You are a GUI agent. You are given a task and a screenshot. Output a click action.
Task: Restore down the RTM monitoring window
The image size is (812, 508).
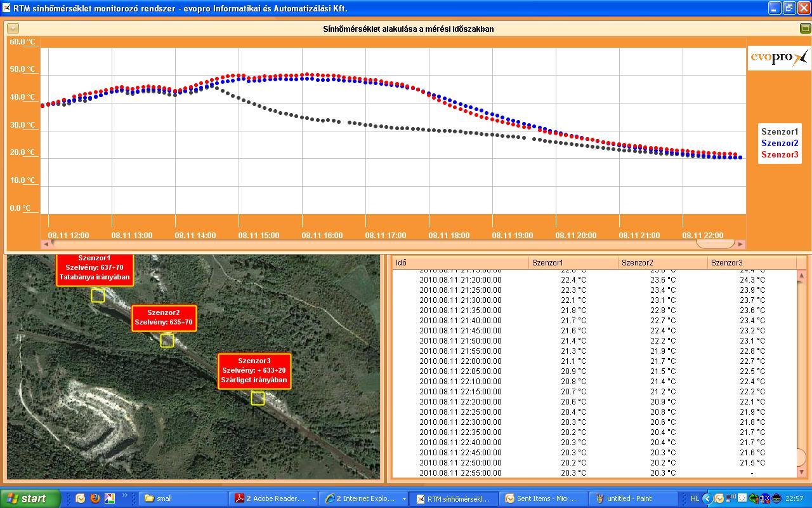(789, 8)
